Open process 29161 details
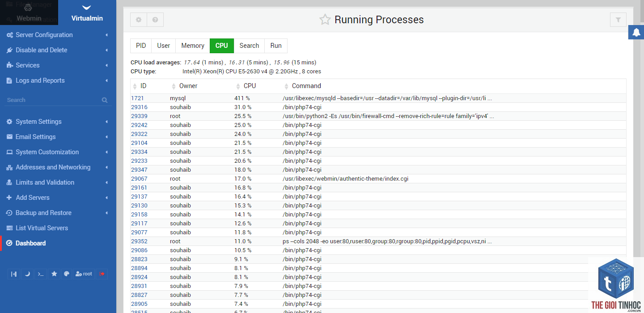644x313 pixels. coord(139,188)
